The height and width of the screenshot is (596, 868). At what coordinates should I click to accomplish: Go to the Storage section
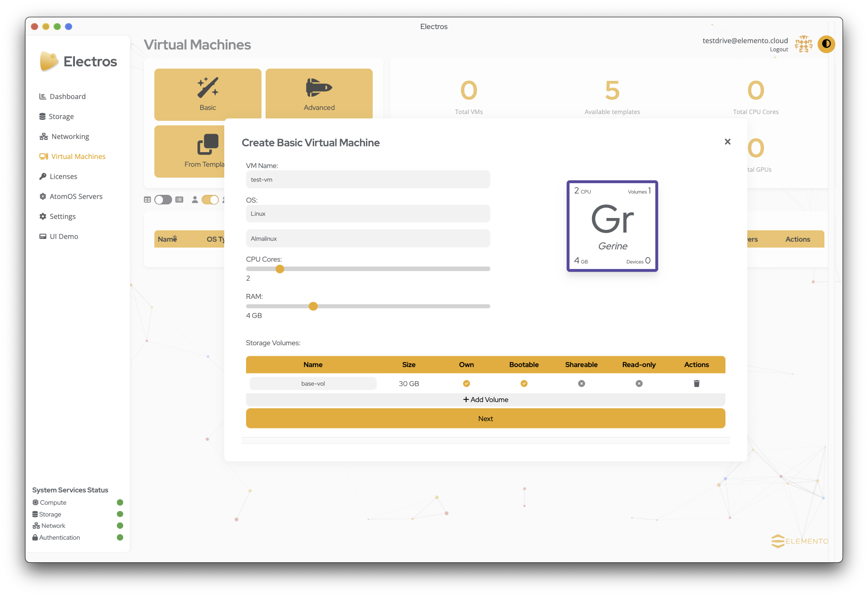[x=56, y=116]
